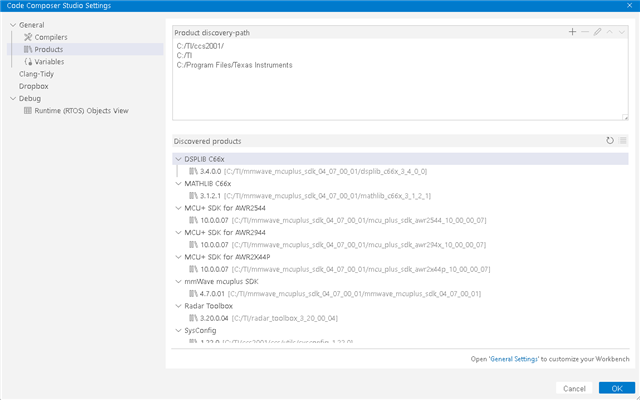The height and width of the screenshot is (400, 640).
Task: Click the Discovered products header label
Action: [208, 141]
